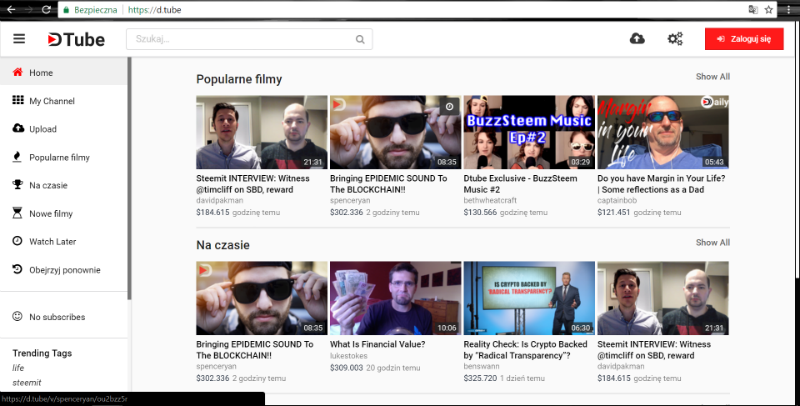Click the trophy icon for Na czasie
The image size is (800, 406).
(x=17, y=185)
